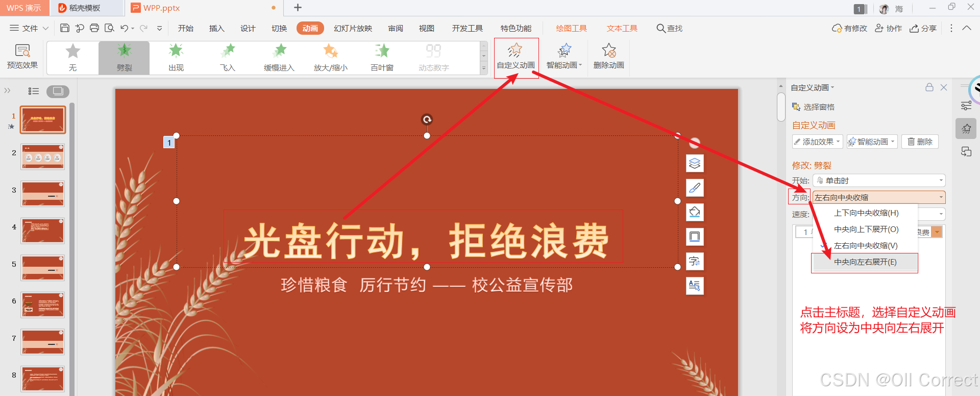Click the lock icon in animation pane
980x396 pixels.
(929, 87)
